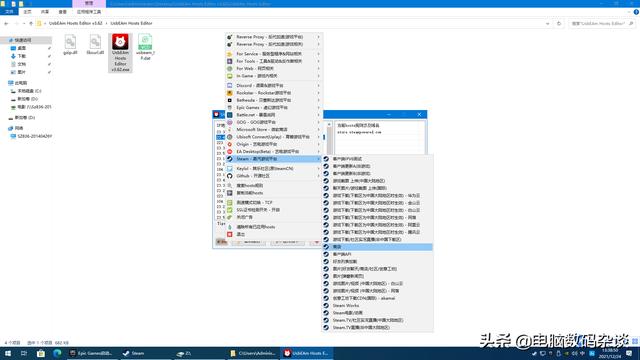
Task: Click the Ubisoft Connect(Uplay) icon
Action: [x=230, y=137]
